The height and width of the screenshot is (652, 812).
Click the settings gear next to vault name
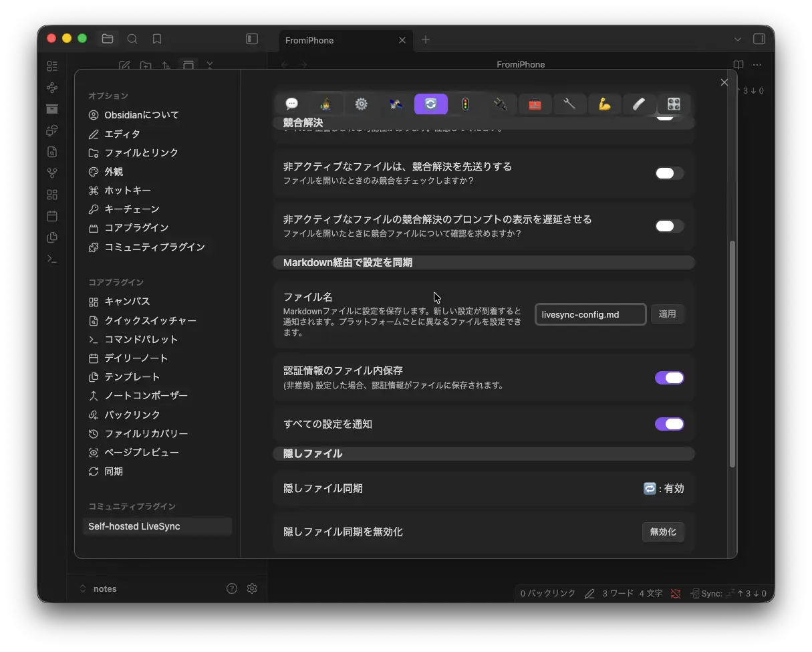point(252,588)
